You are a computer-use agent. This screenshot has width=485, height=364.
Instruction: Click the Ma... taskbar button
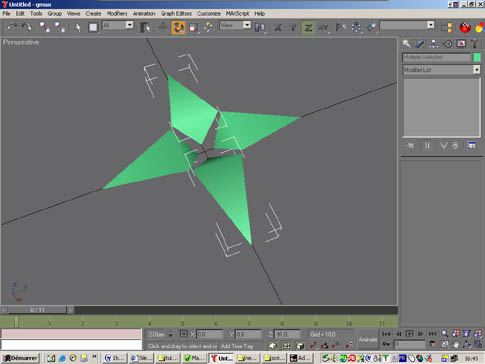pos(194,358)
